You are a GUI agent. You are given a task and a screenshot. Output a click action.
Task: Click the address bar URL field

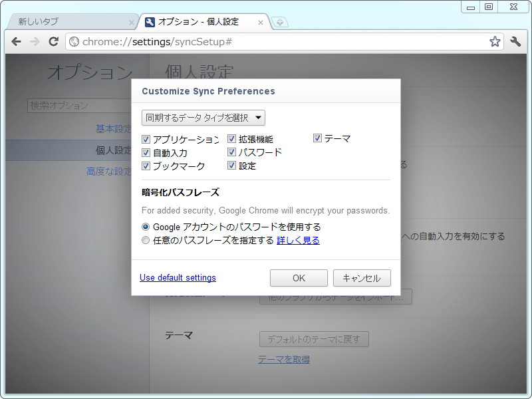tap(283, 42)
